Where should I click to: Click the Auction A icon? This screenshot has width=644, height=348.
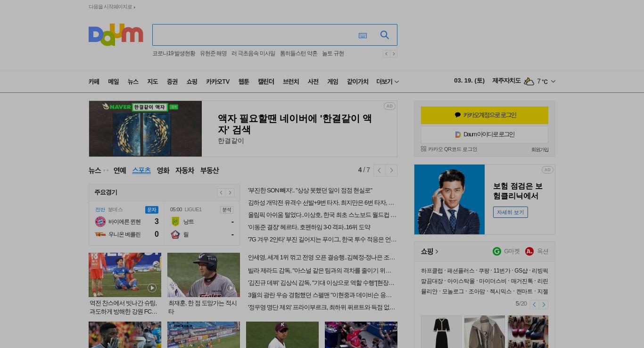pos(529,251)
